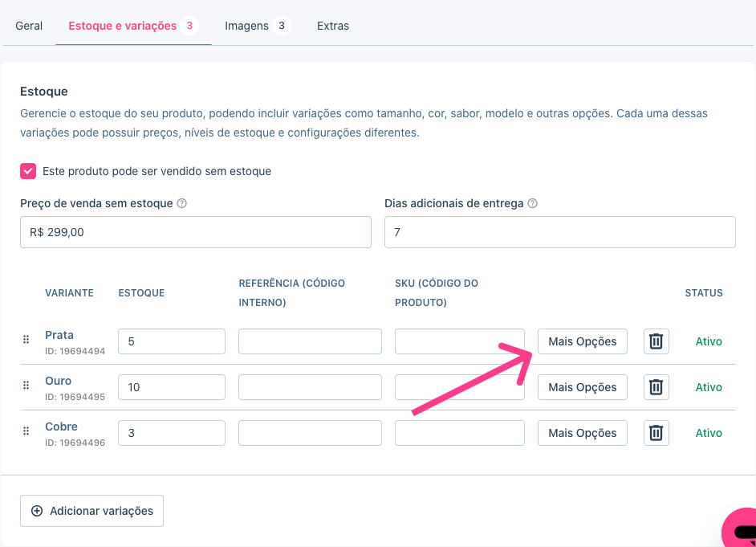756x547 pixels.
Task: Grab the drag handle of the Ouro row
Action: (26, 385)
